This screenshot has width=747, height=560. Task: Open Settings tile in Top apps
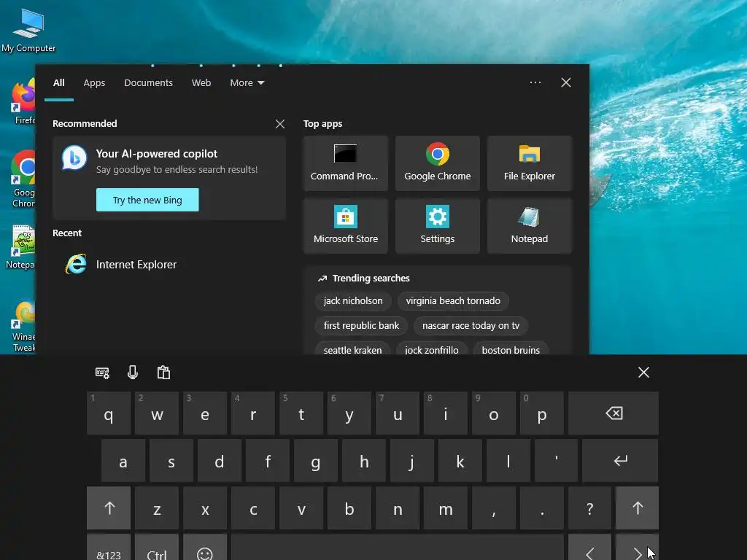click(438, 226)
